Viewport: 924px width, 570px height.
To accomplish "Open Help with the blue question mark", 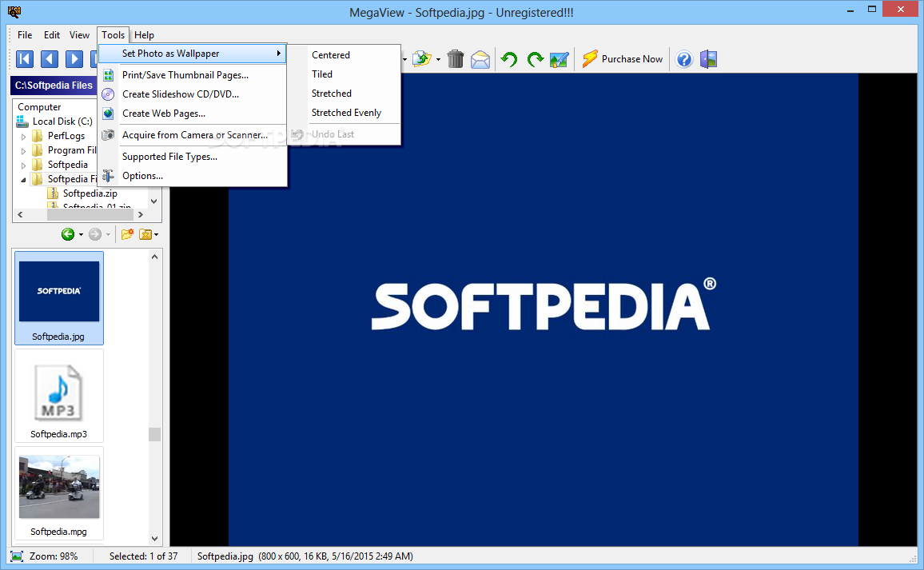I will tap(684, 59).
